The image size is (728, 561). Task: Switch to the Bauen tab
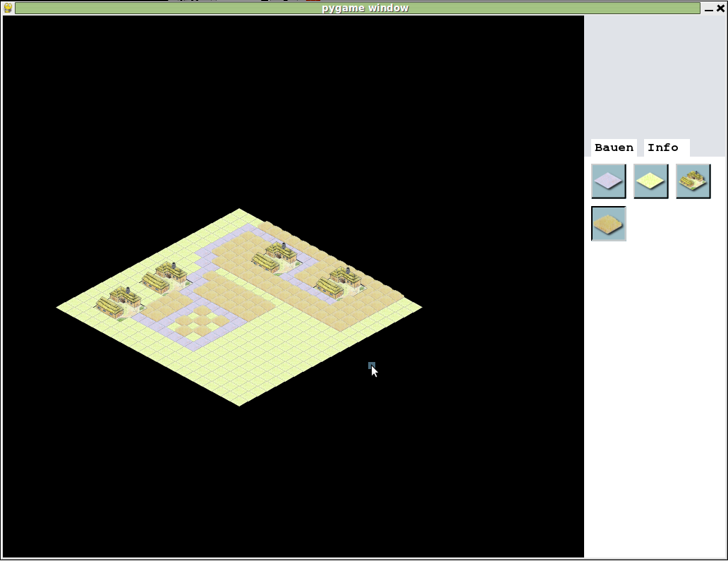[x=613, y=147]
